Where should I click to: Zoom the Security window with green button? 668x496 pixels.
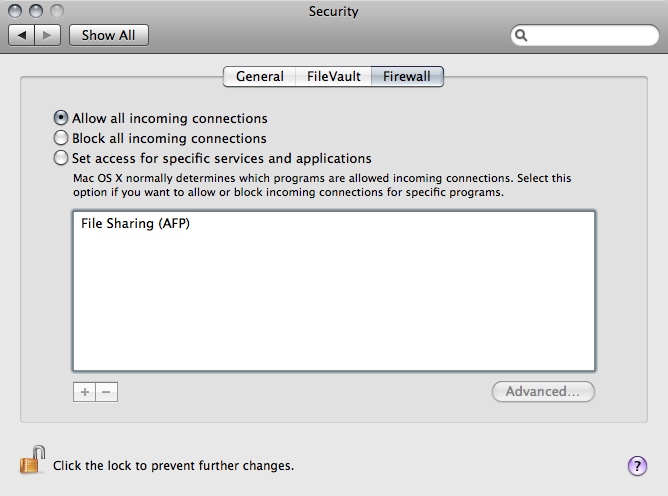click(x=53, y=12)
